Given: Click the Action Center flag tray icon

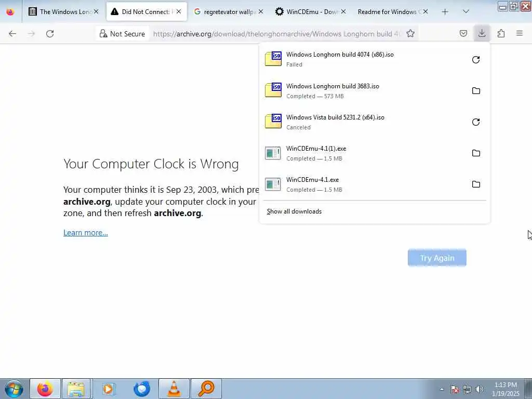Looking at the screenshot, I should tap(455, 390).
